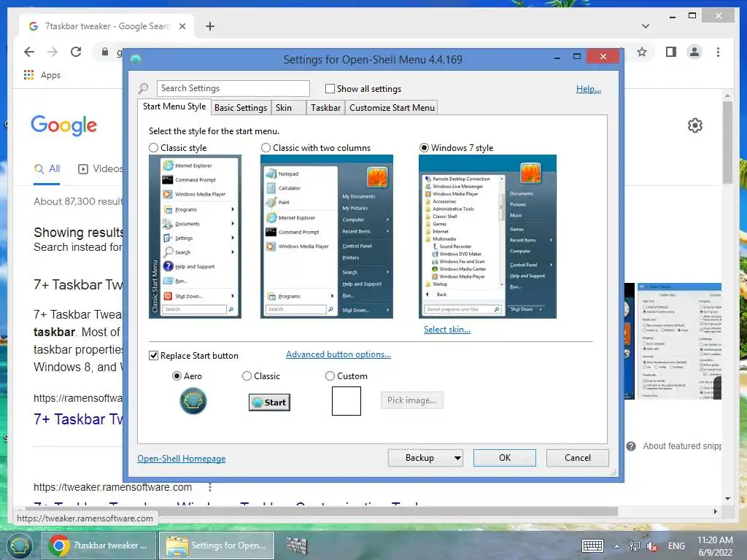Open Chrome profile avatar

click(x=694, y=52)
